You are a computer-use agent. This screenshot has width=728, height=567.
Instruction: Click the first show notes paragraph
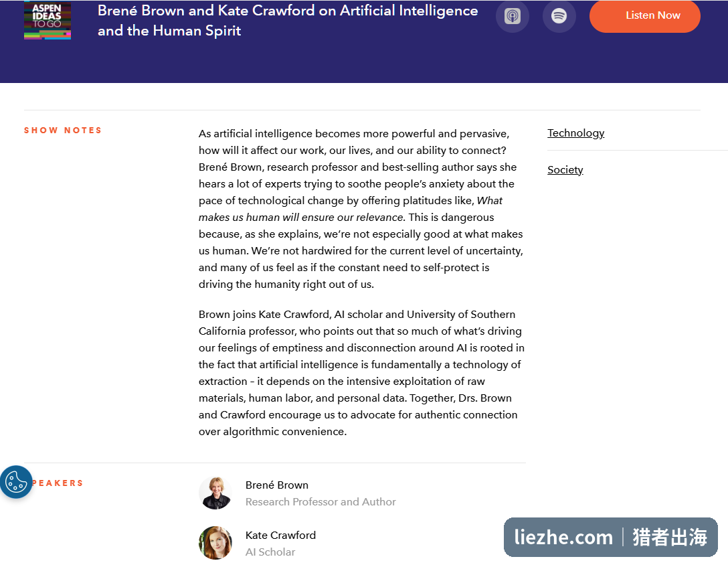pyautogui.click(x=361, y=209)
